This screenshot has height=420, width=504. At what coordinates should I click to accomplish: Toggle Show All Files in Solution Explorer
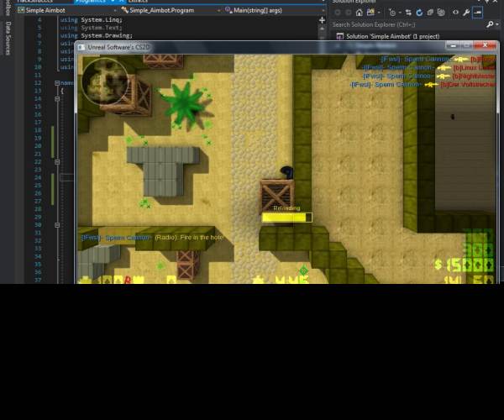coord(441,13)
